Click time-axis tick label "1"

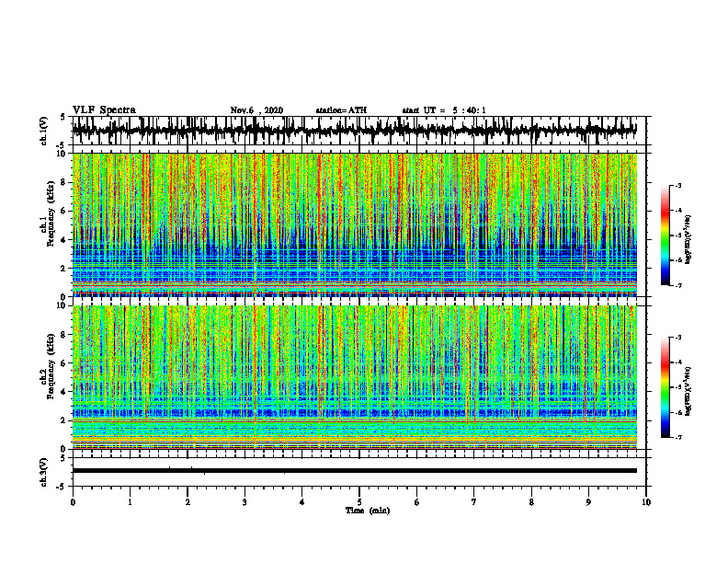coord(130,502)
